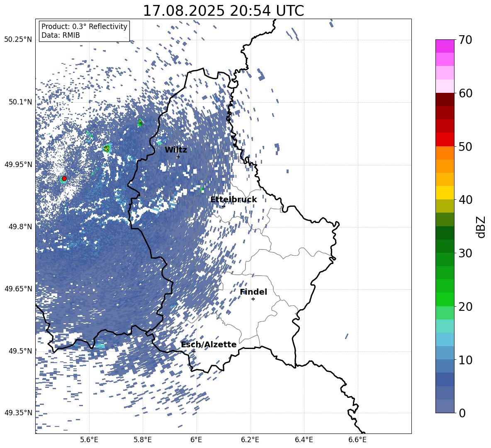Viewport: 491px width, 448px height.
Task: Click the longitude label 6.4°E
Action: [304, 440]
